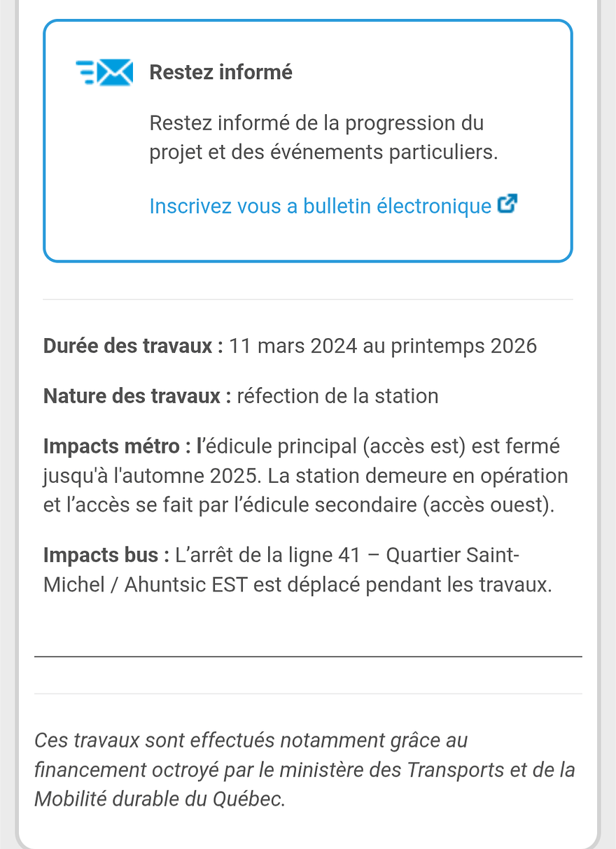Click the small arrow glyph ending the subscription line
This screenshot has width=616, height=849.
507,204
